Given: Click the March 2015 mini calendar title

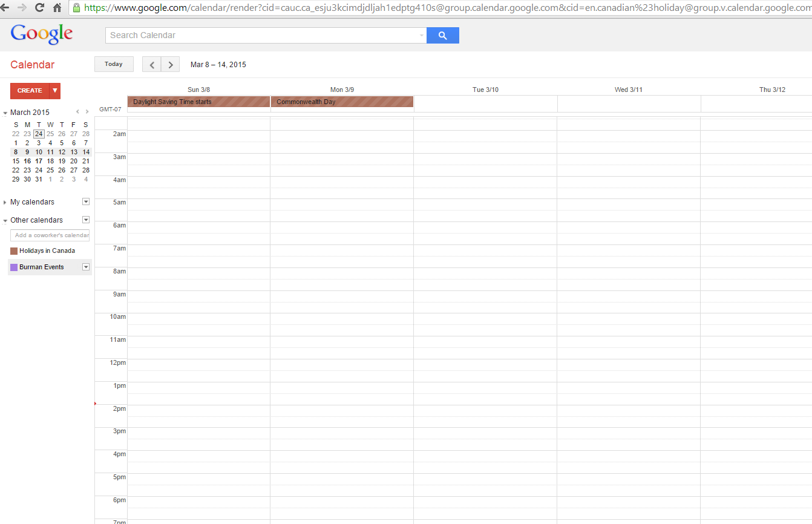Looking at the screenshot, I should 30,113.
